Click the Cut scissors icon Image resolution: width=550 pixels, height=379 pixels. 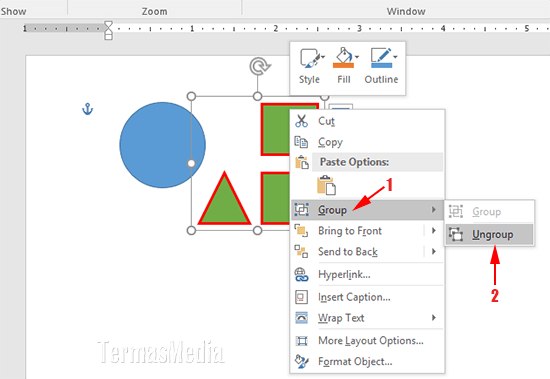coord(301,121)
